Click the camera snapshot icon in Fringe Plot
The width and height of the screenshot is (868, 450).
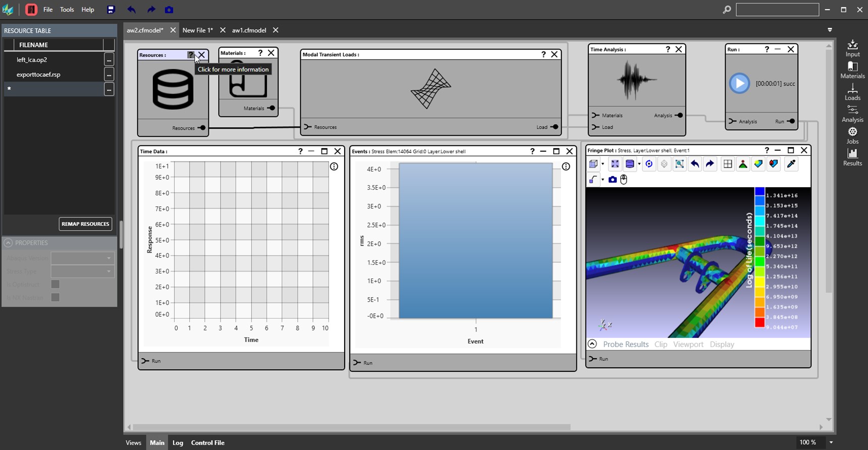coord(612,180)
